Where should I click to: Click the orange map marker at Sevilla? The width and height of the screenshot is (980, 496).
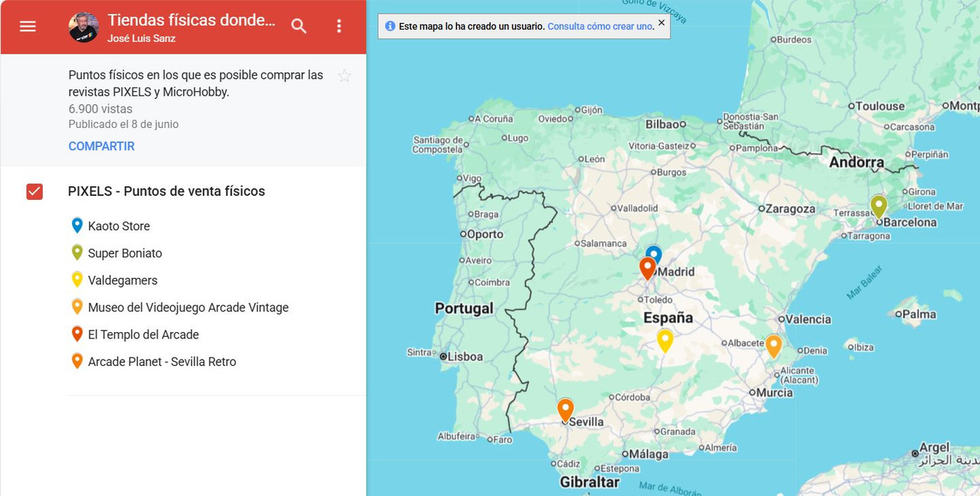tap(565, 410)
